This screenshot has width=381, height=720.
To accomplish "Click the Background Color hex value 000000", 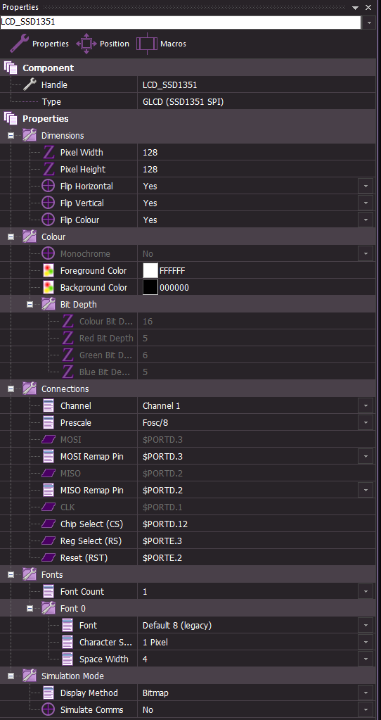I will pyautogui.click(x=174, y=288).
